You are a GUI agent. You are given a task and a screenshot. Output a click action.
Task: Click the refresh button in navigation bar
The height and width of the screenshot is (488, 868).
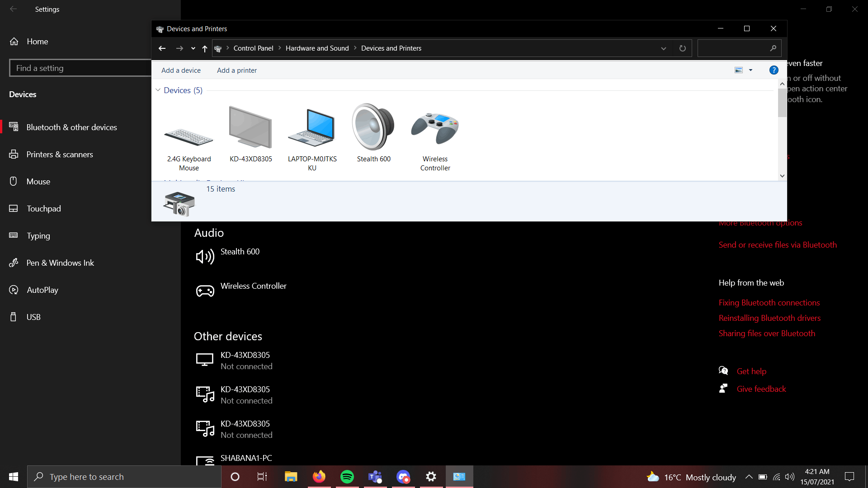(683, 48)
